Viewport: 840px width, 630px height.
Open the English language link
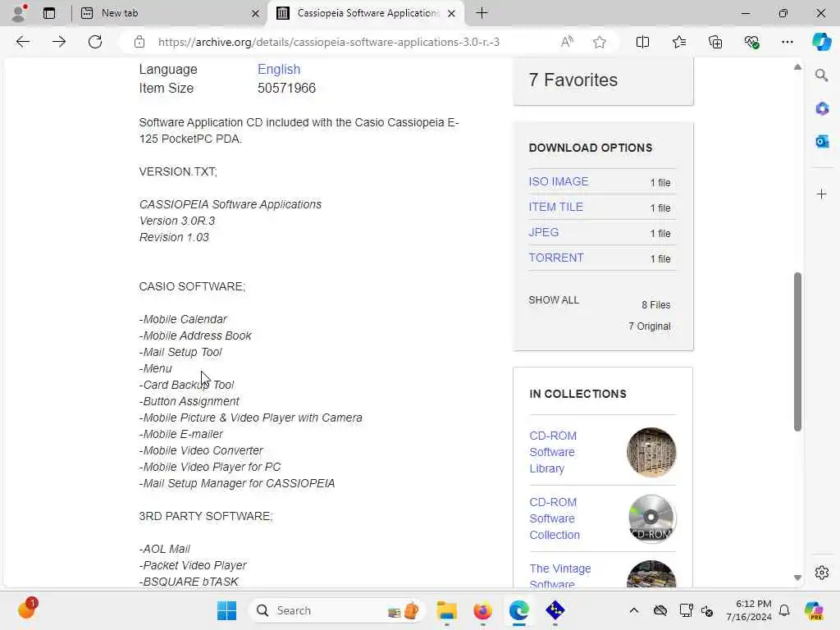click(279, 69)
